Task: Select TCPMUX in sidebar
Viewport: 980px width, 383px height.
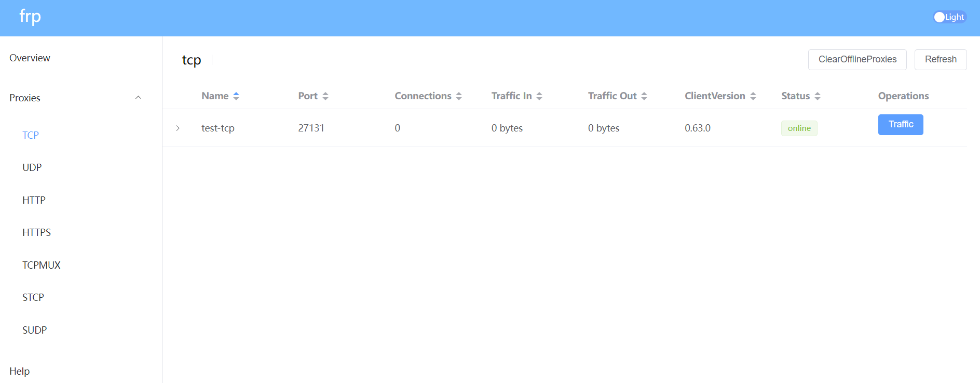Action: (x=42, y=265)
